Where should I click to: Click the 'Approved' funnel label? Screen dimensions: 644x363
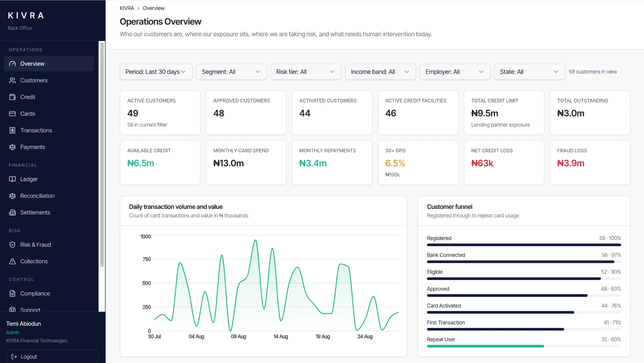[438, 289]
